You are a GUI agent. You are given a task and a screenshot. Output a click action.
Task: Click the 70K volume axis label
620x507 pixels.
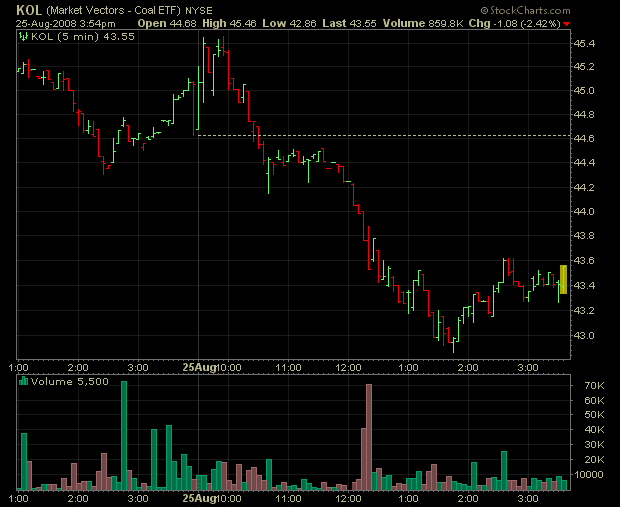point(594,386)
